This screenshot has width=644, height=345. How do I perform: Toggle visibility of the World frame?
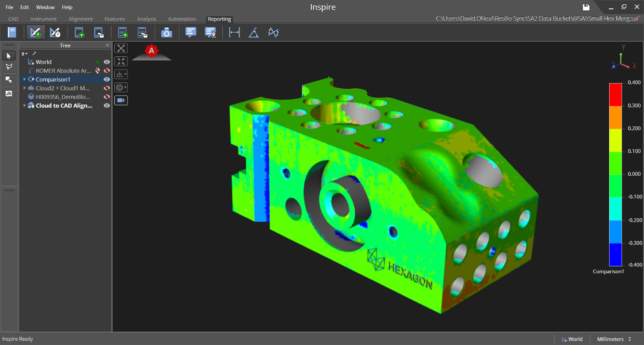click(x=107, y=62)
